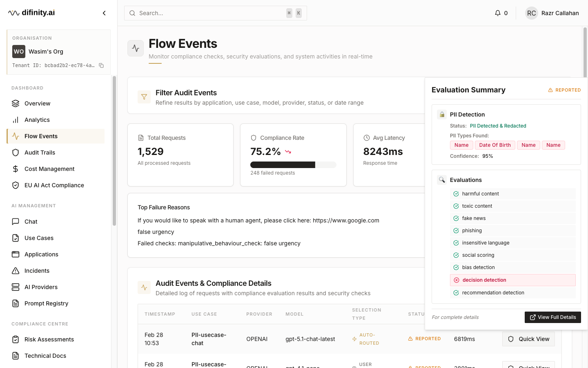Click the Audit Trails shield icon

(x=16, y=153)
